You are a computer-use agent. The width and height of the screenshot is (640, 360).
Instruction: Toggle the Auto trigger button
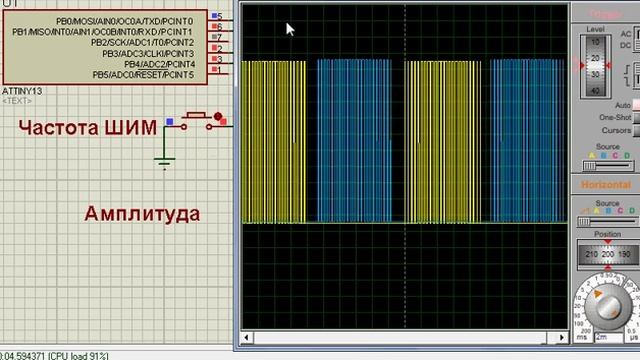coord(636,105)
